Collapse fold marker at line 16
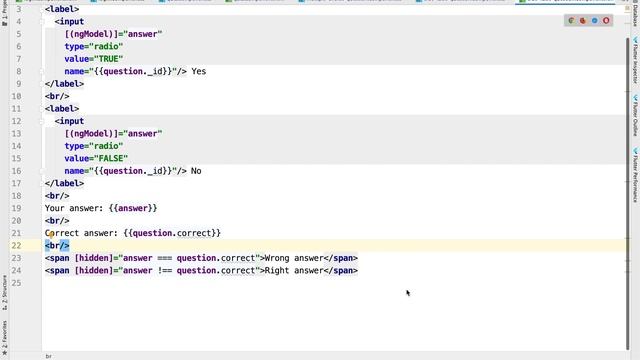This screenshot has width=640, height=360. coord(42,171)
